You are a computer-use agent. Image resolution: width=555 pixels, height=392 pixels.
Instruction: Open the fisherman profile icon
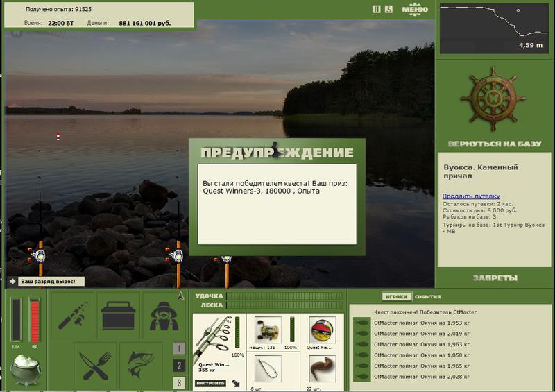(164, 315)
